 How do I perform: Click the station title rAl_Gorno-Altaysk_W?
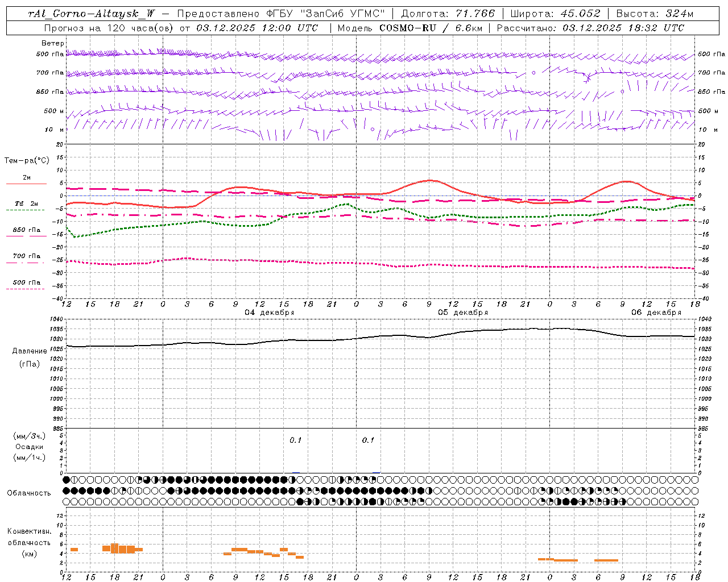coord(91,14)
